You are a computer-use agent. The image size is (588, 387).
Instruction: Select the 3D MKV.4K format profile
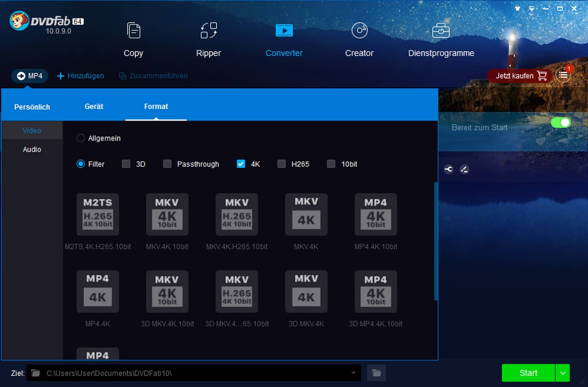(306, 299)
